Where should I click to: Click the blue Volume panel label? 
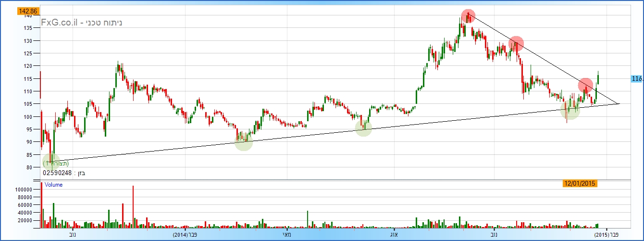tap(54, 185)
